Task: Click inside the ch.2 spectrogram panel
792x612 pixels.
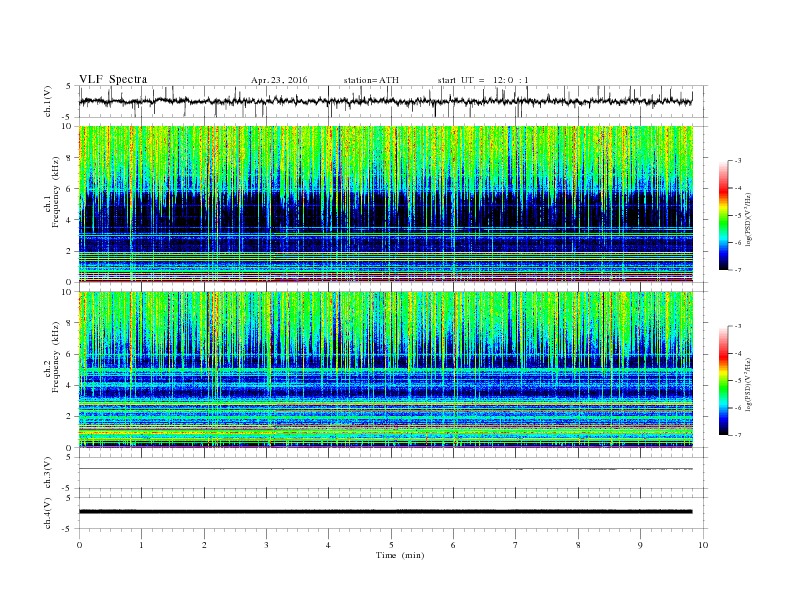Action: pyautogui.click(x=386, y=370)
